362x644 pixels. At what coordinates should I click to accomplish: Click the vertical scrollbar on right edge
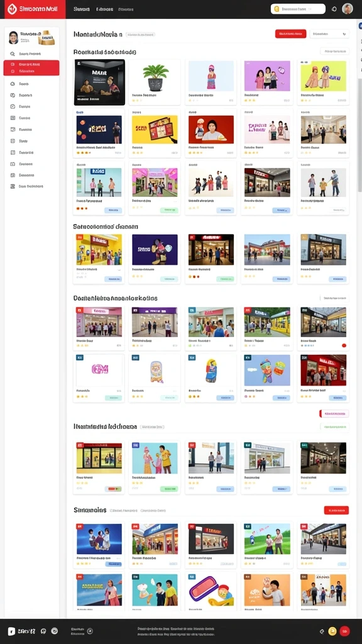(359, 131)
